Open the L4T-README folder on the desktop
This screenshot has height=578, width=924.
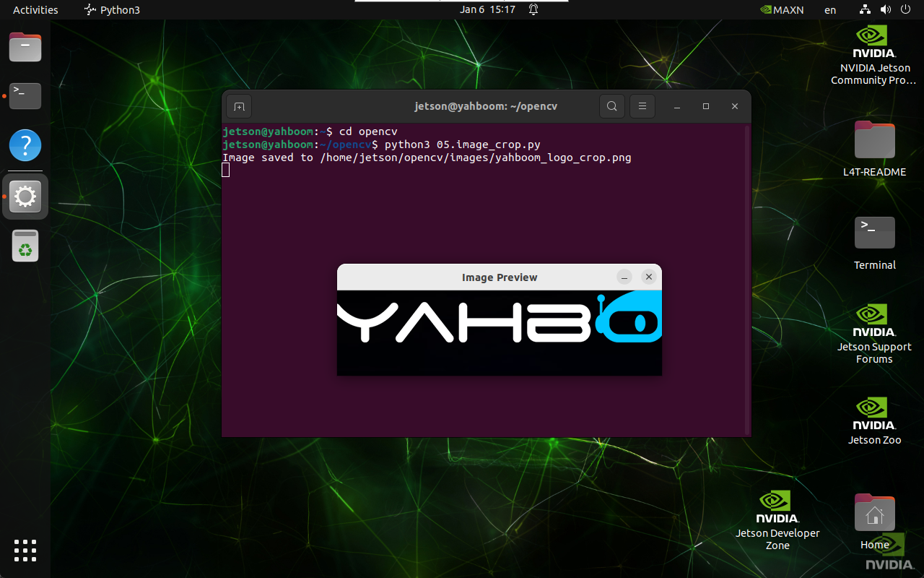click(874, 150)
